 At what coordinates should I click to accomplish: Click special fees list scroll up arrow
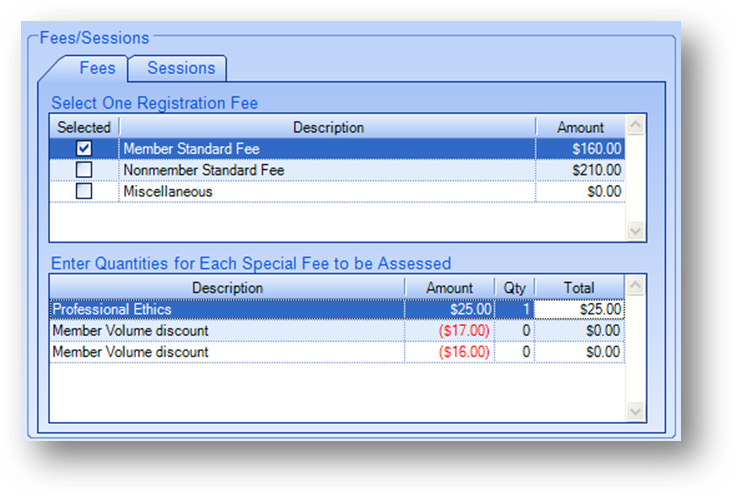click(635, 286)
